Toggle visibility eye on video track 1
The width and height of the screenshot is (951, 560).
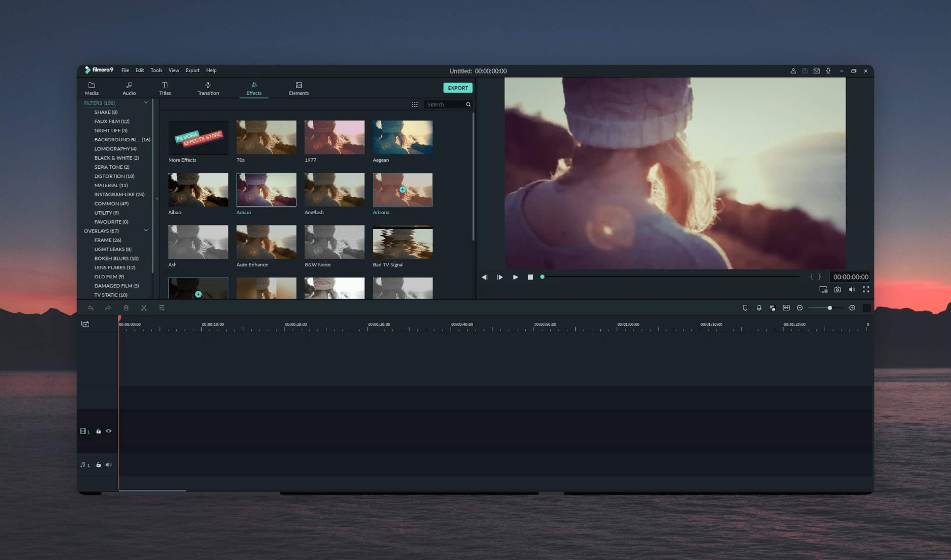point(109,431)
